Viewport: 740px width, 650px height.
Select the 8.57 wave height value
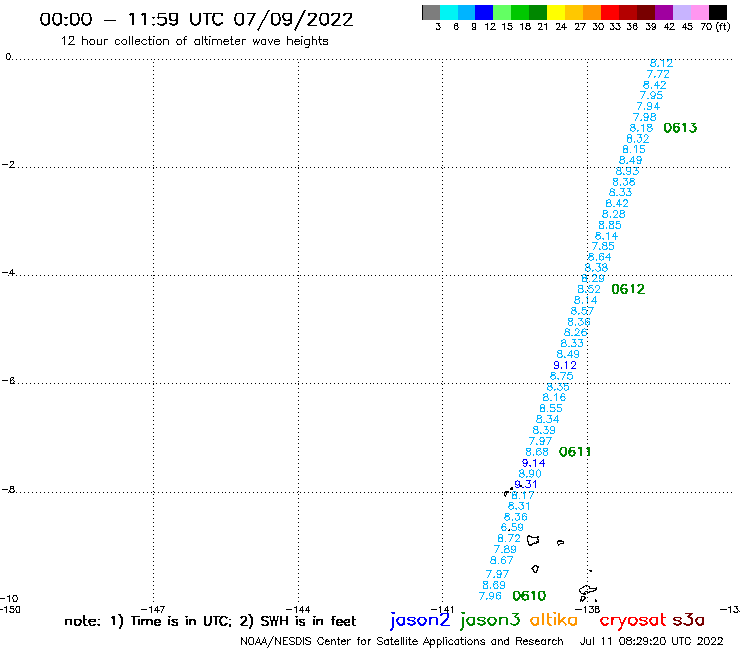582,311
